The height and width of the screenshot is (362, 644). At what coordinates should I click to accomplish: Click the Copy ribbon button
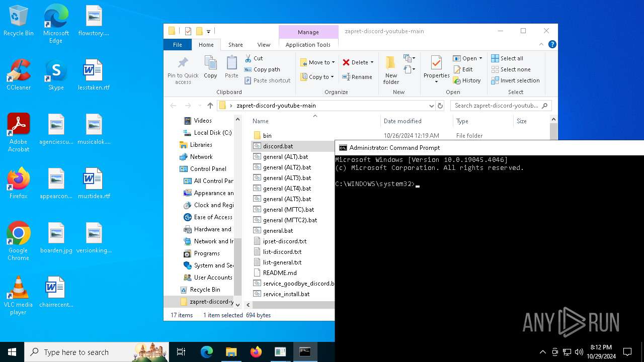point(210,67)
